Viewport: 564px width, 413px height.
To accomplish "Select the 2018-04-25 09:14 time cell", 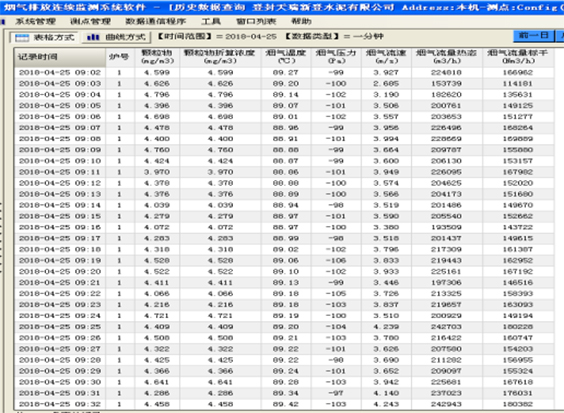I will pyautogui.click(x=60, y=205).
